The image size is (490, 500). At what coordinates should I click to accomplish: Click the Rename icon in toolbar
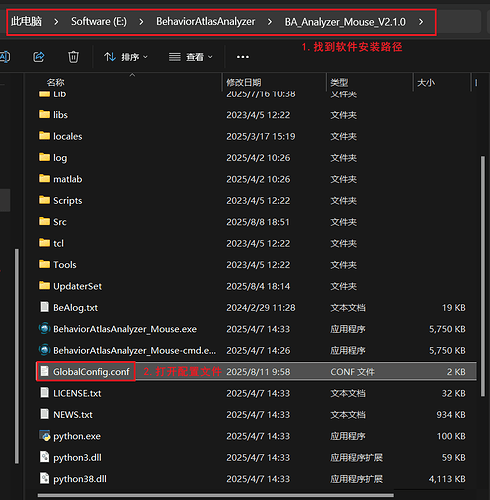4,57
